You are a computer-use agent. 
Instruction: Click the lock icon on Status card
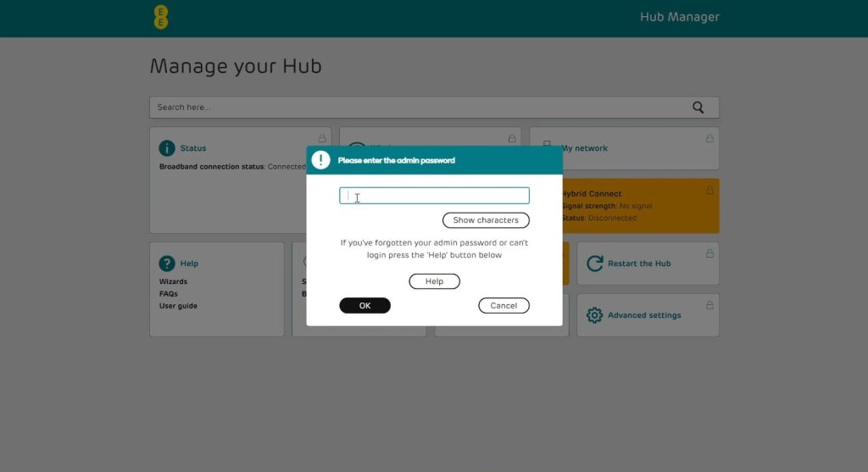(321, 138)
